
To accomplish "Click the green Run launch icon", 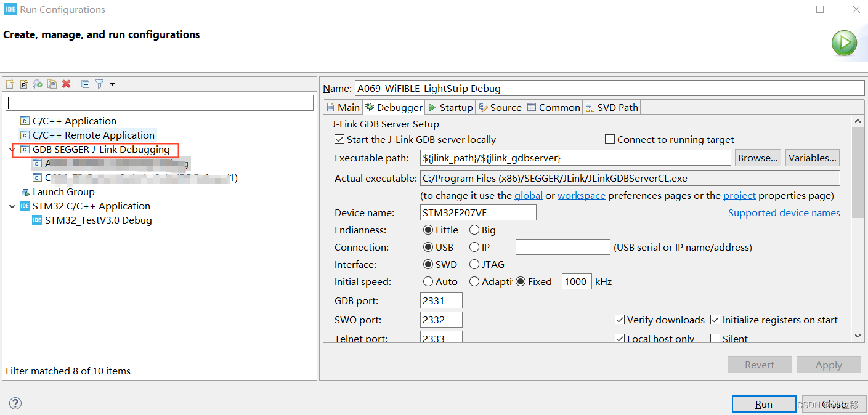I will pos(844,43).
